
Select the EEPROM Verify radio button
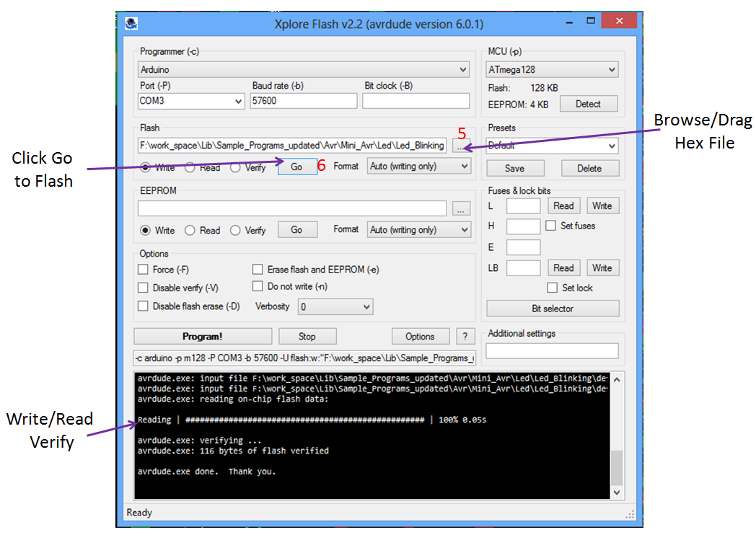[235, 230]
